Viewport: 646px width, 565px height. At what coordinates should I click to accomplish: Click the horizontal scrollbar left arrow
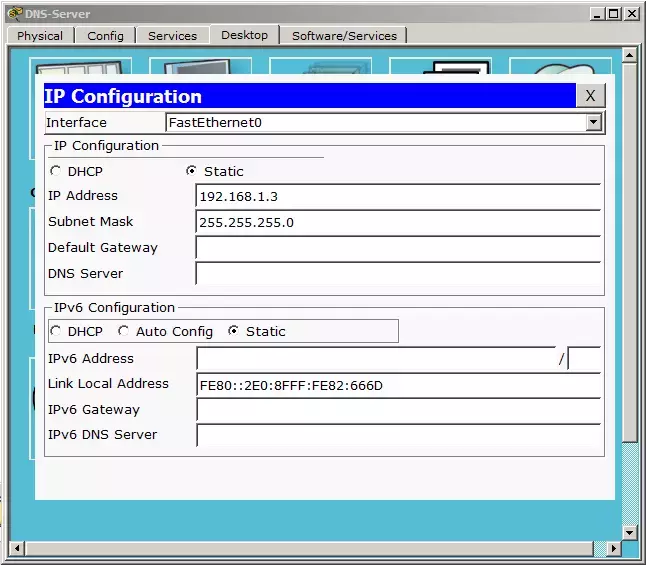click(17, 548)
